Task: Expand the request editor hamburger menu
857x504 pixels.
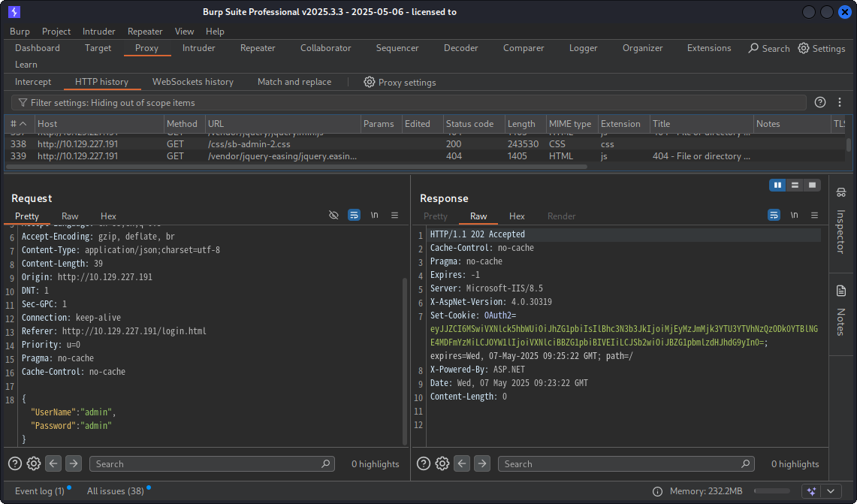Action: [x=394, y=216]
